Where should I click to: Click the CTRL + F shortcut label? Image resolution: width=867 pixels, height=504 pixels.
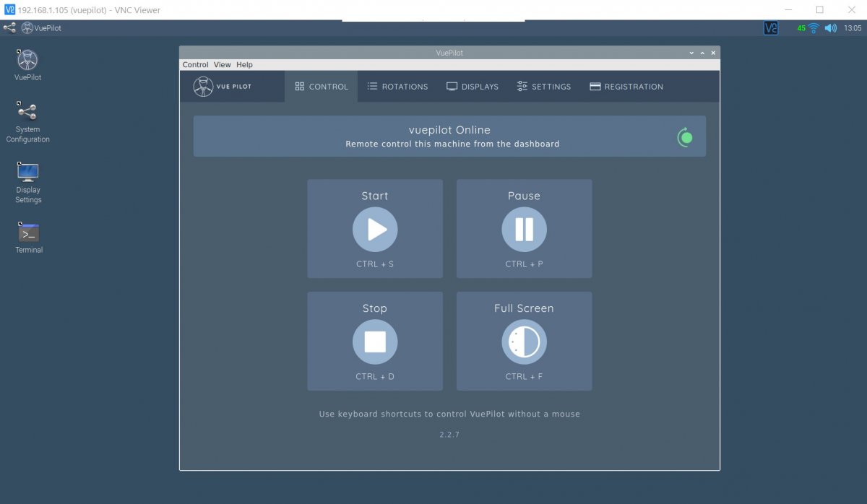pos(524,376)
